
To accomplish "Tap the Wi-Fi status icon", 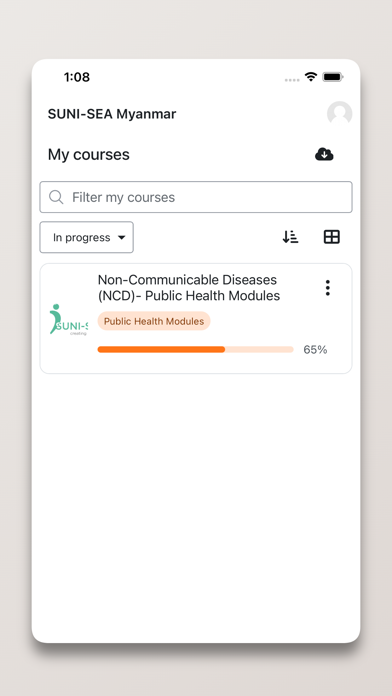I will click(x=311, y=77).
